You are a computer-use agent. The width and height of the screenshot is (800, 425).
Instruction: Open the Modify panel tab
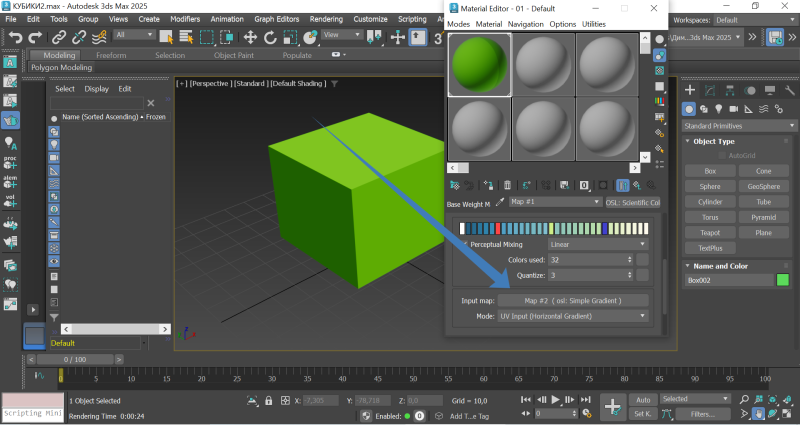coord(710,90)
